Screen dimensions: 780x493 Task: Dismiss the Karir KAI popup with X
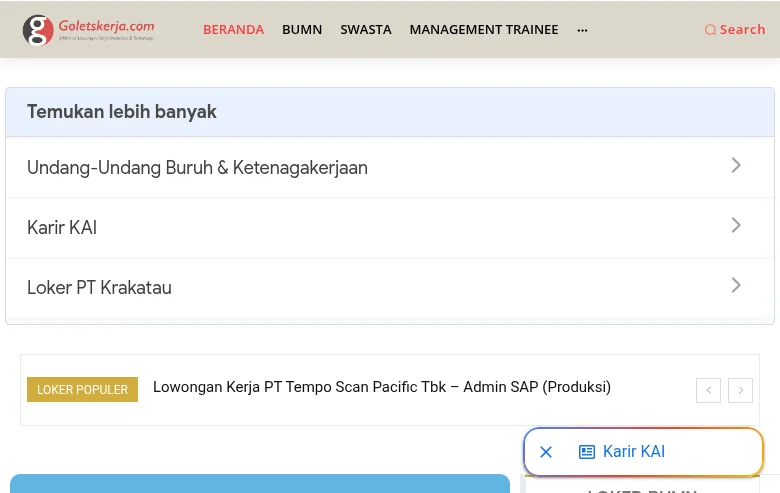point(546,452)
